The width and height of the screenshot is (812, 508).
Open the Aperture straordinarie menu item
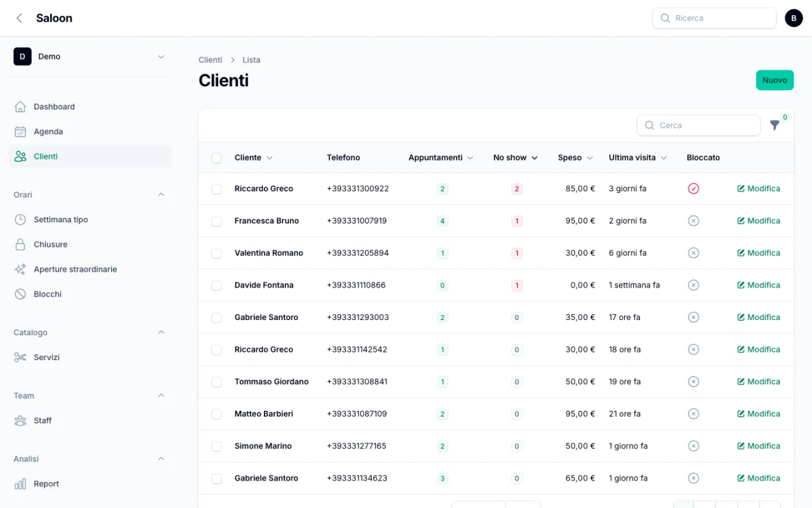coord(90,269)
